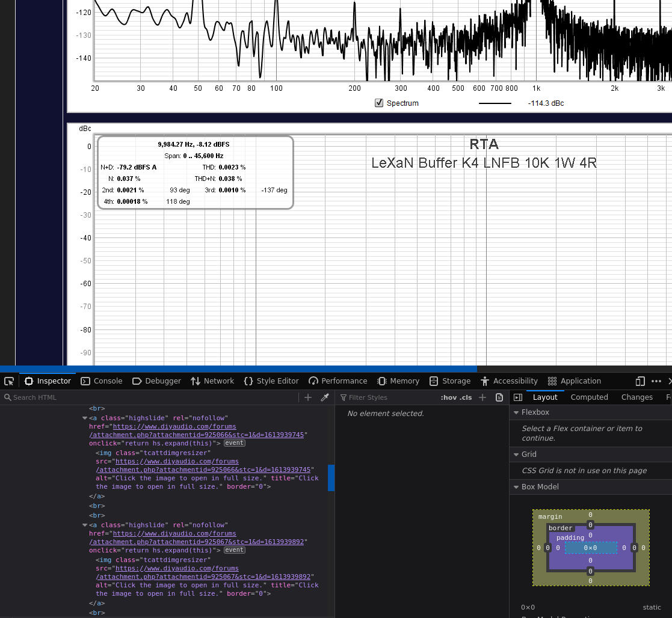Open the devtools more options menu
The height and width of the screenshot is (618, 672).
click(x=656, y=381)
